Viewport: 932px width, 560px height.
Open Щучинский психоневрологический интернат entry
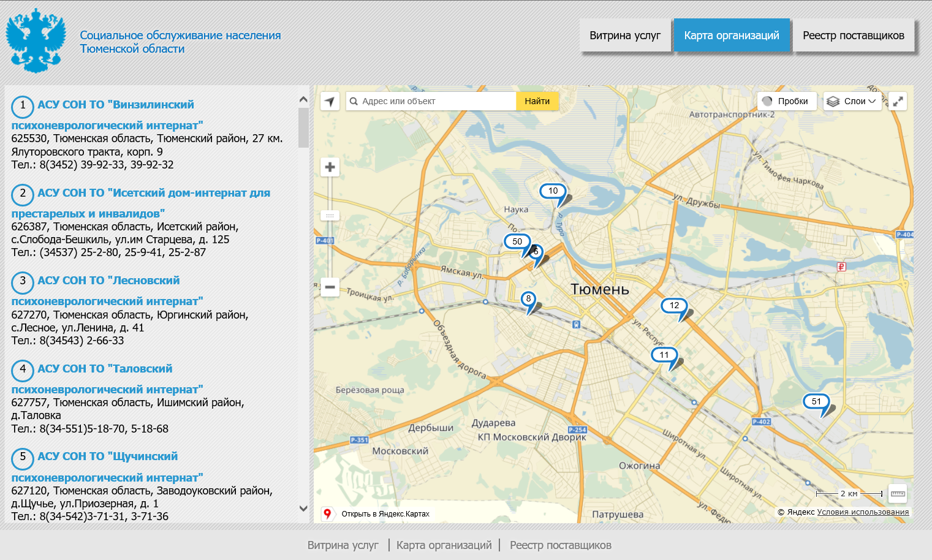(108, 467)
